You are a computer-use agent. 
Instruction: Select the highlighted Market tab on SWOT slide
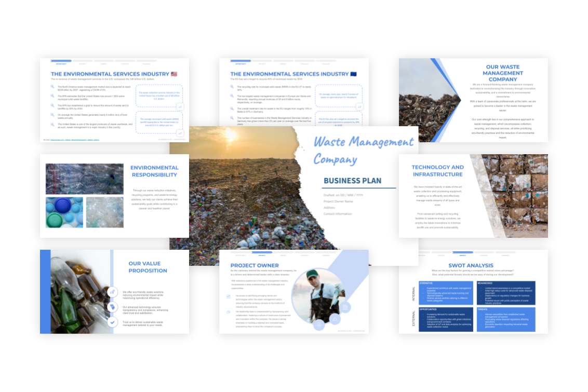pyautogui.click(x=462, y=253)
